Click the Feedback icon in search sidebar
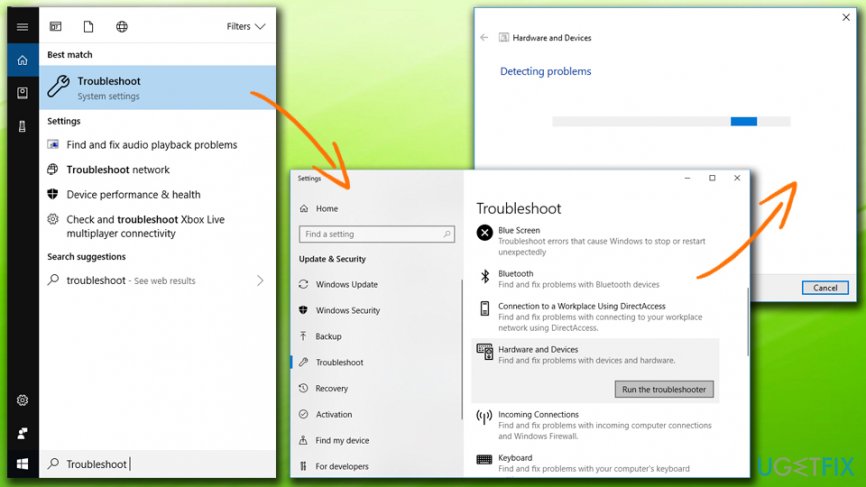 click(23, 433)
